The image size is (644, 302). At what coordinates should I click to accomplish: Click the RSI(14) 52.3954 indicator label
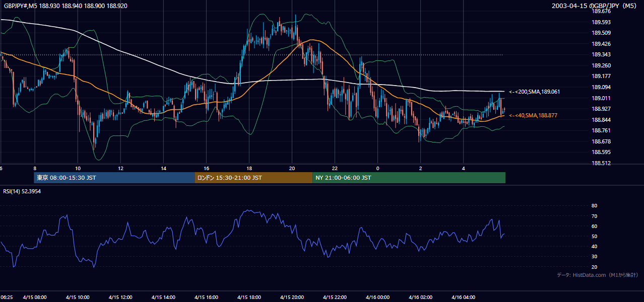tap(22, 191)
